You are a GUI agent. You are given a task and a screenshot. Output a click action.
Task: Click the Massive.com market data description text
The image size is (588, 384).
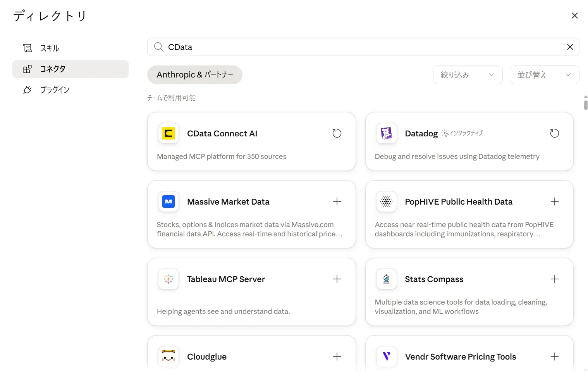tap(249, 229)
